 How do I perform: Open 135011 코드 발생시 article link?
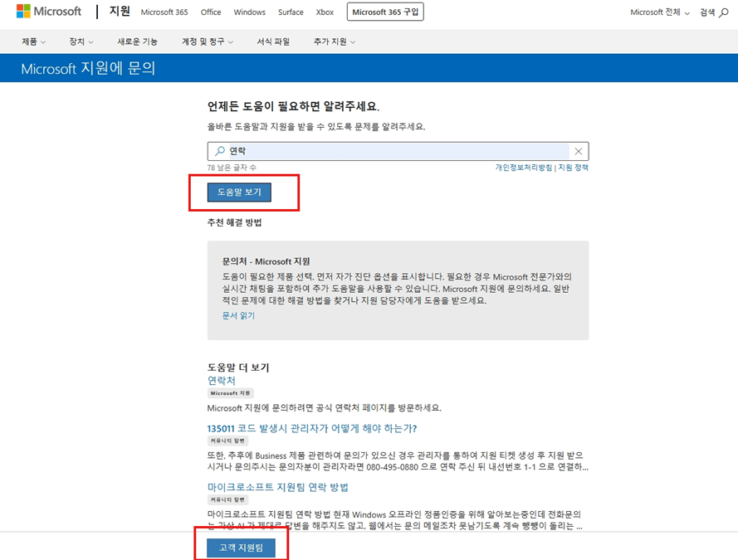tap(312, 428)
